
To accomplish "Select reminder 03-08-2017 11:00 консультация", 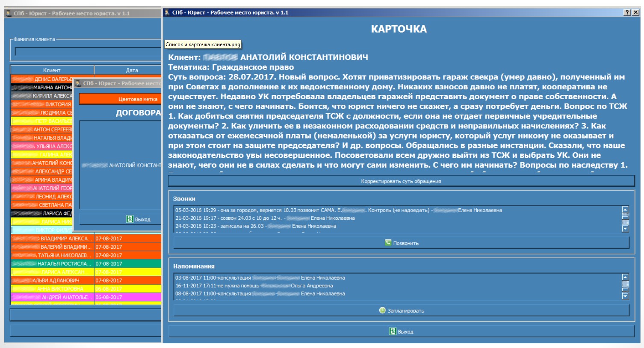I will [260, 277].
